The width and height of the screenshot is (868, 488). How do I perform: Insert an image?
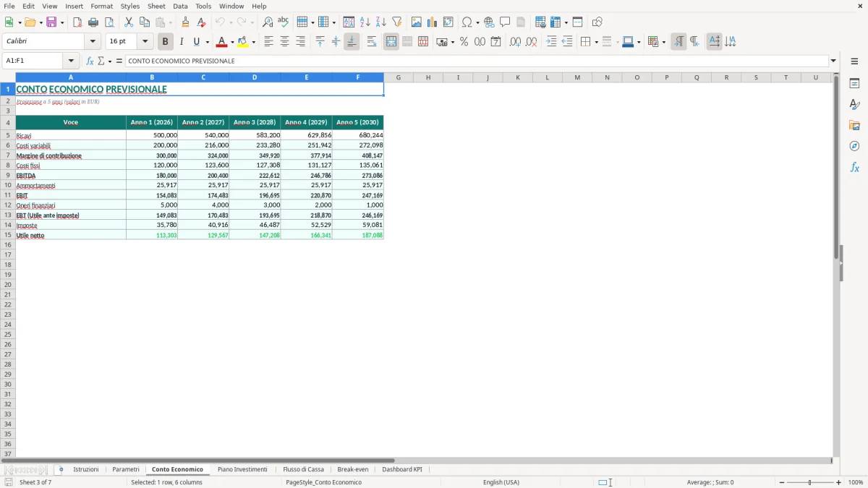[417, 22]
